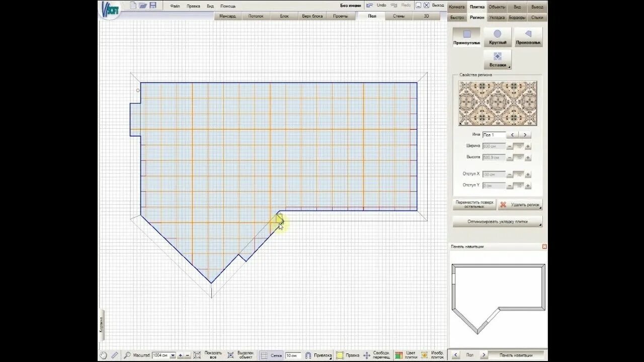The image size is (644, 362).
Task: Click Удалить регион button
Action: point(520,205)
